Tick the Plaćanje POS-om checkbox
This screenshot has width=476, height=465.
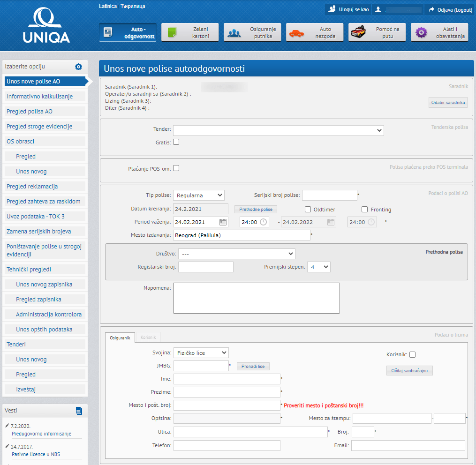coord(176,168)
